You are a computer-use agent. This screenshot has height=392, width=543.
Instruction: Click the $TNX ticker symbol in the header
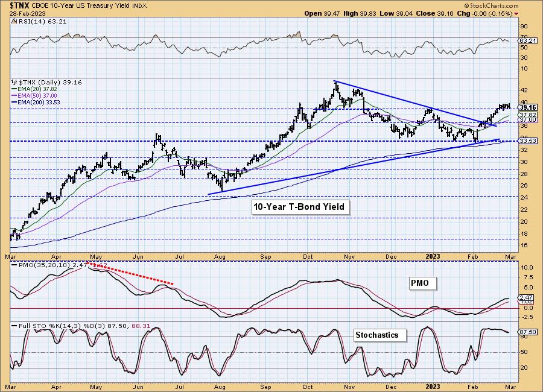coord(20,5)
